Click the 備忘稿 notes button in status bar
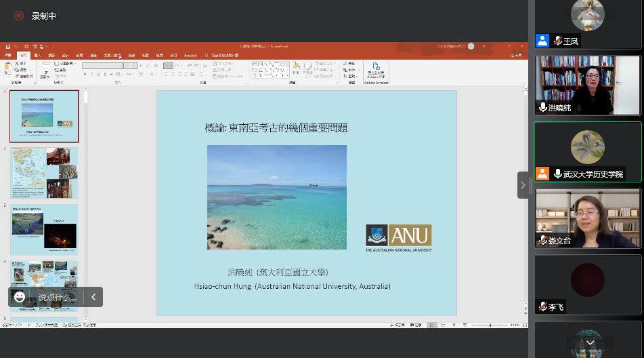 point(396,325)
